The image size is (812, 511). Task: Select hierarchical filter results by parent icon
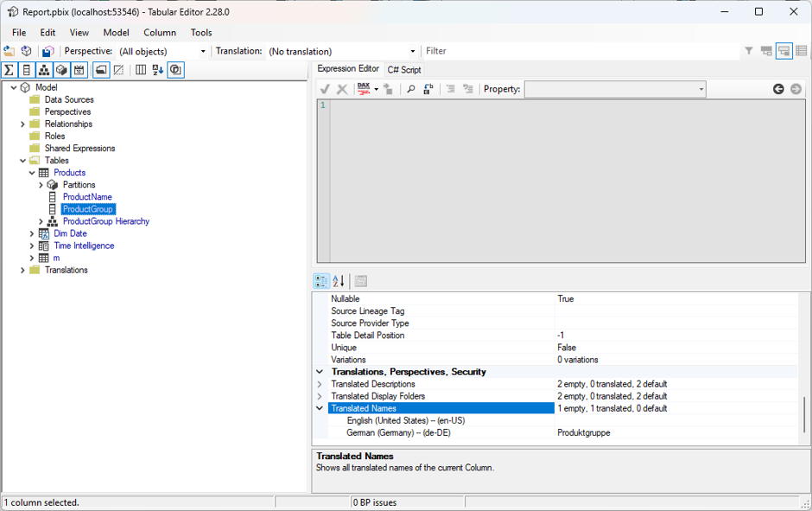[766, 51]
